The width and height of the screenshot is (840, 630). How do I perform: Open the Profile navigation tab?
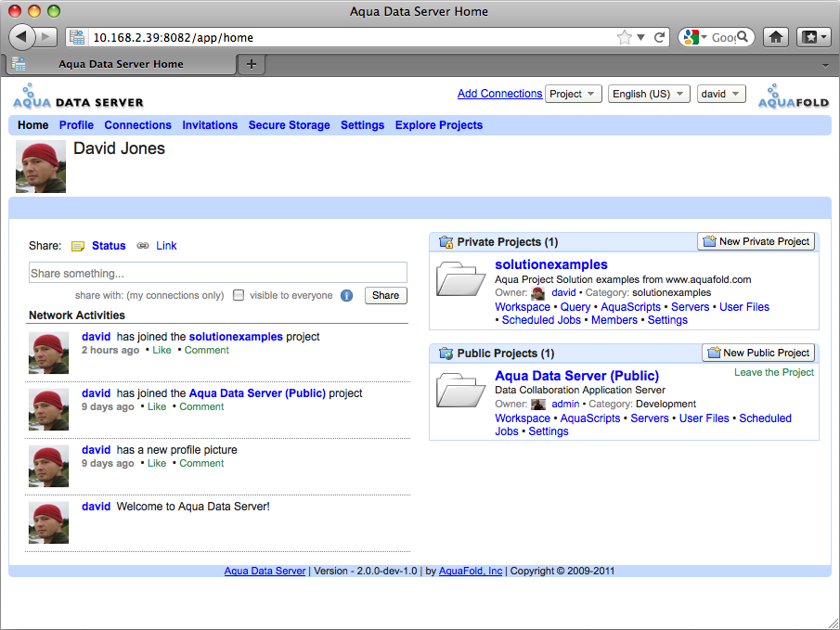pos(76,125)
